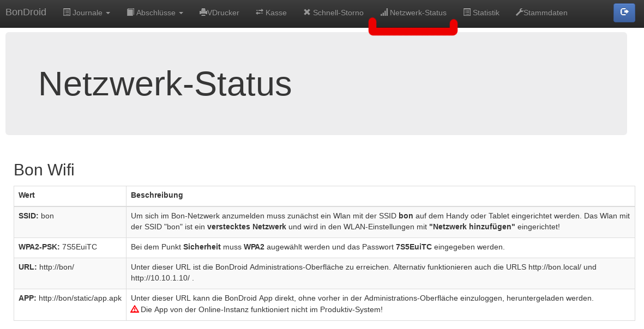
Task: Expand the Journale dropdown caret
Action: coord(108,13)
